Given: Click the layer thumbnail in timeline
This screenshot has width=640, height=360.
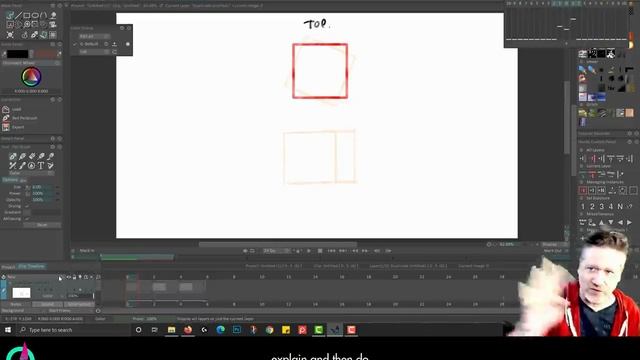Looking at the screenshot, I should point(21,293).
